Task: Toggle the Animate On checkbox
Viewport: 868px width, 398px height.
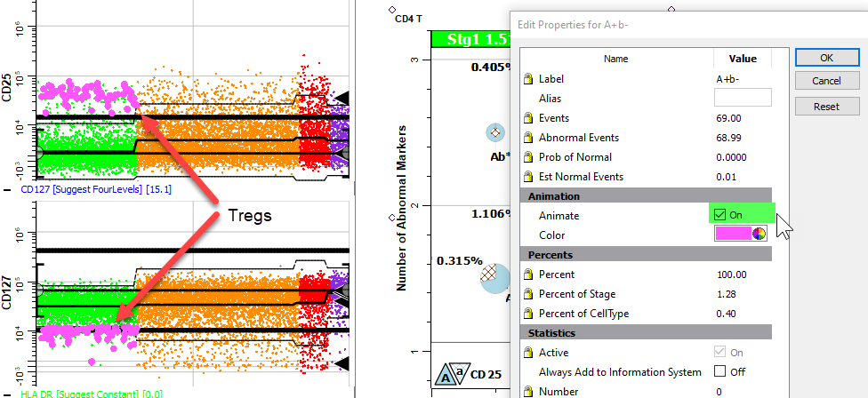Action: (x=720, y=215)
